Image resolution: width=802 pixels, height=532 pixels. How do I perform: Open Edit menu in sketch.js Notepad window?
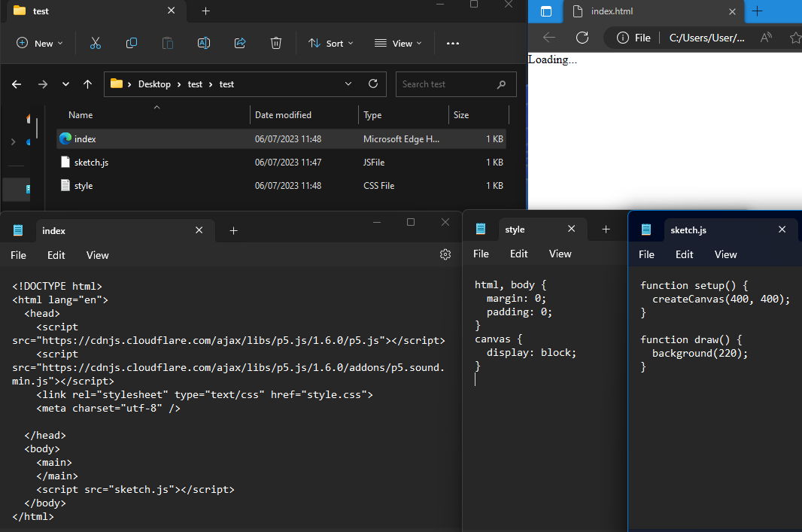tap(685, 254)
